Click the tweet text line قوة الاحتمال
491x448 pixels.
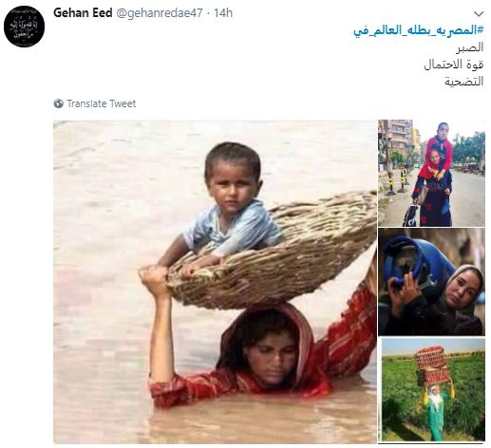click(454, 65)
